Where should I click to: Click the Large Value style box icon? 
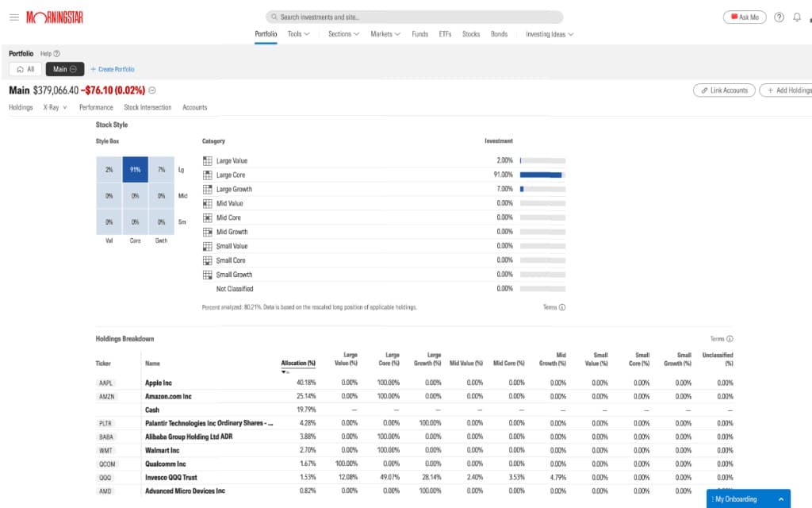(208, 160)
